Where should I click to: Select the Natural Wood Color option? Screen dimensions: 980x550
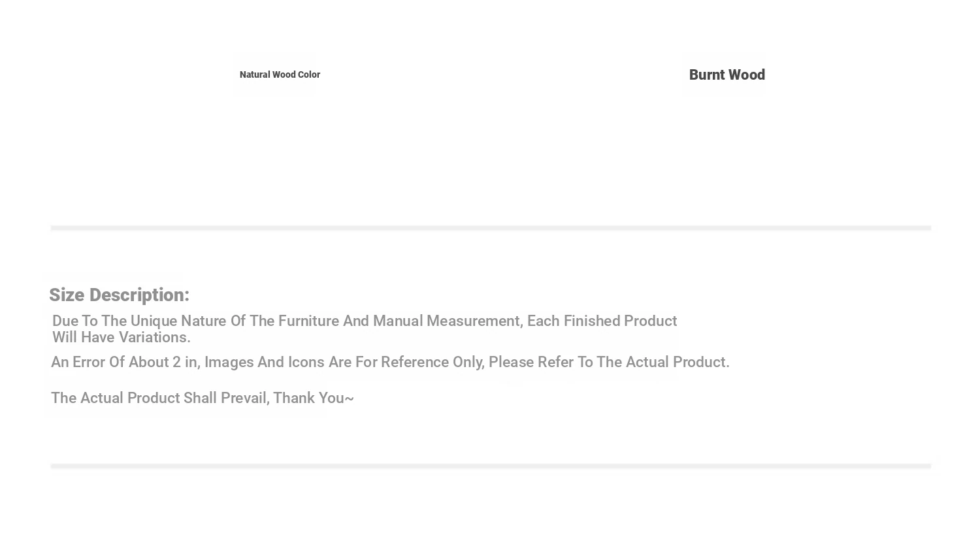(280, 74)
